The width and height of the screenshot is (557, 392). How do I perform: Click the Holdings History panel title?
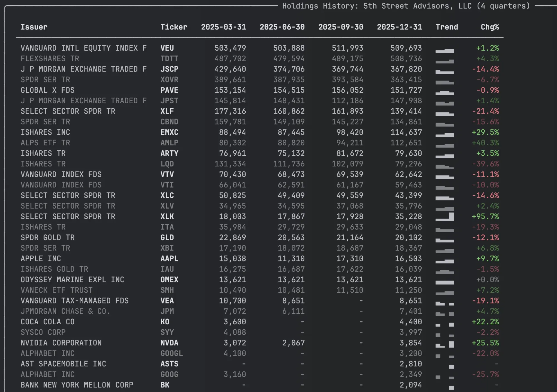(406, 6)
